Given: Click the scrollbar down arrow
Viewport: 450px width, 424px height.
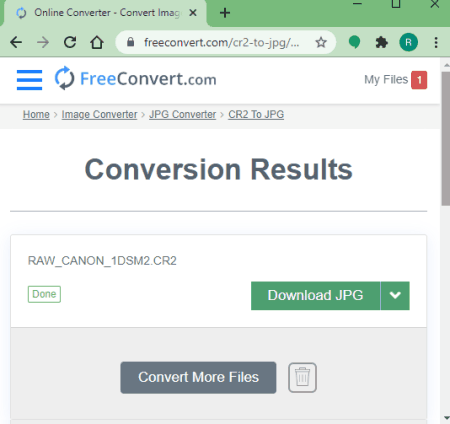Looking at the screenshot, I should tap(446, 417).
